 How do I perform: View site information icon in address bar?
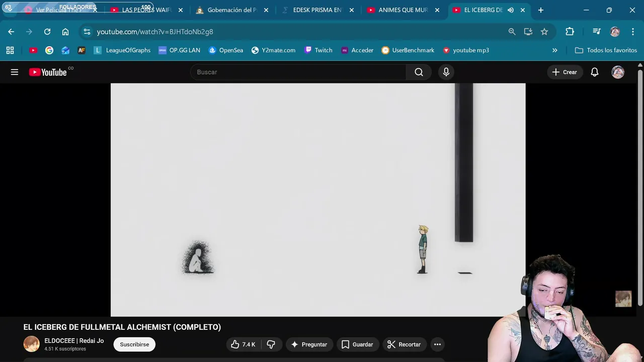(x=87, y=32)
